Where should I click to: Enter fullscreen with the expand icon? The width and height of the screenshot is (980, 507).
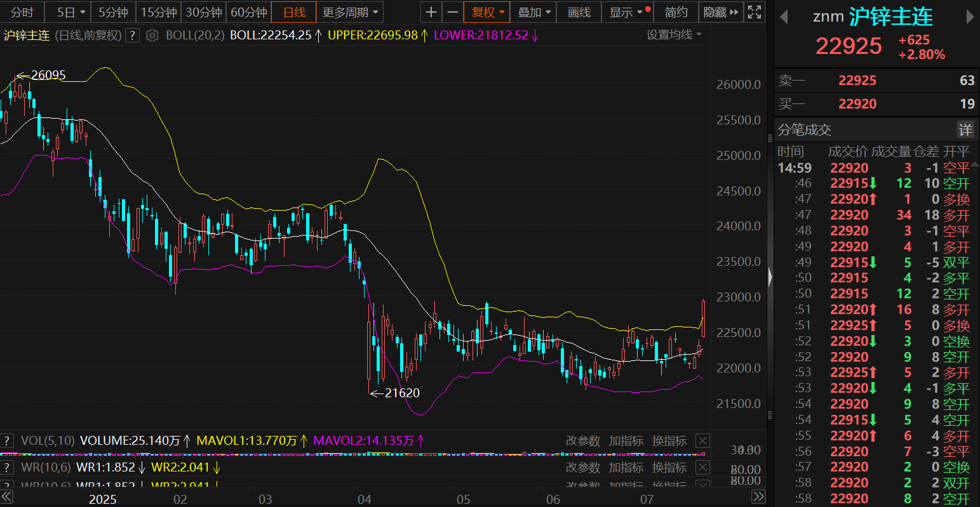[x=754, y=12]
